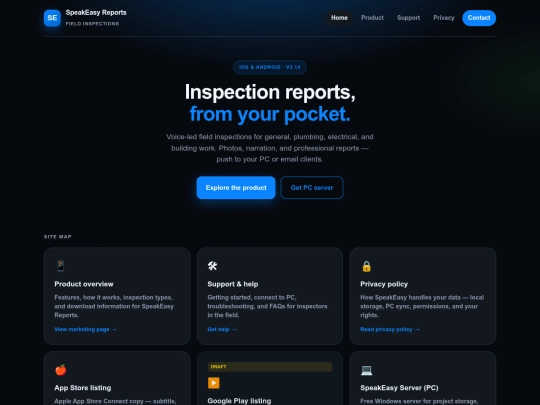Click the Privacy policy card title

384,284
